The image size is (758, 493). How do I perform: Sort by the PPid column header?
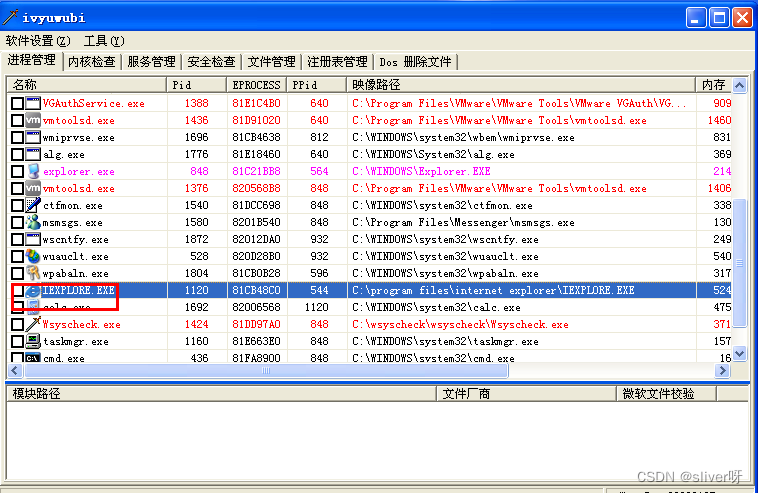tap(317, 85)
